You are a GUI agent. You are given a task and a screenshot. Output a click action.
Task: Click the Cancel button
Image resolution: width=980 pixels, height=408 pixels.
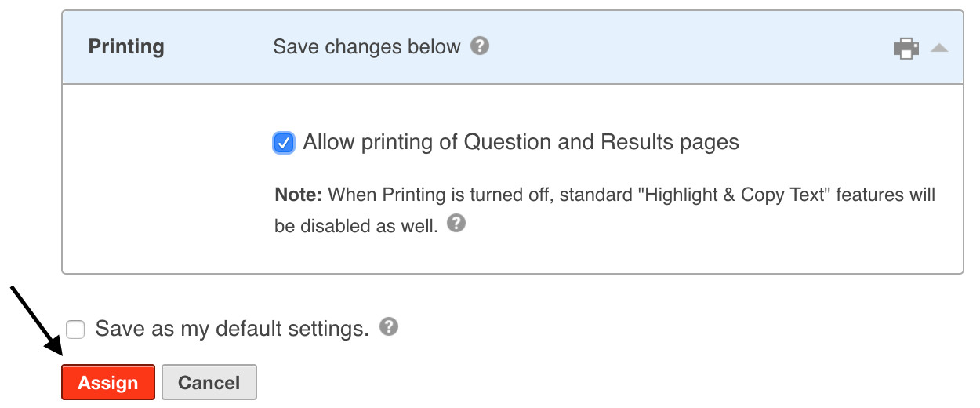(x=209, y=383)
